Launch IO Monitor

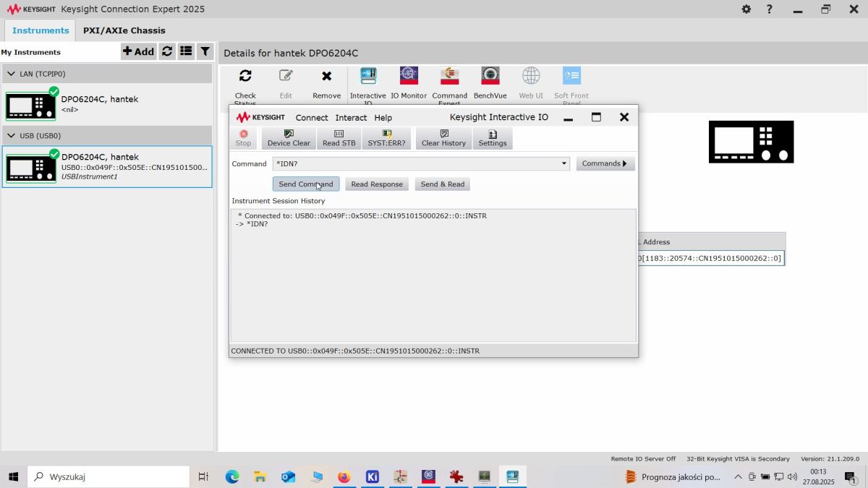[x=409, y=84]
